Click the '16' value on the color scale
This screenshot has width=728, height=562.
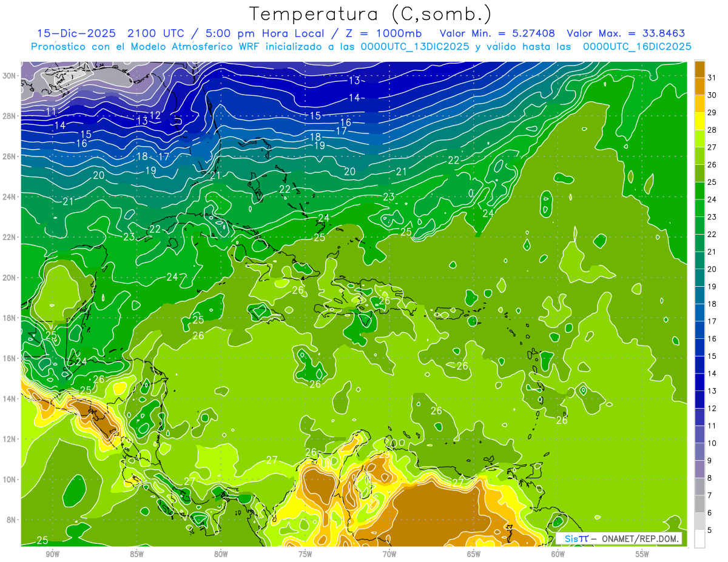[x=712, y=339]
